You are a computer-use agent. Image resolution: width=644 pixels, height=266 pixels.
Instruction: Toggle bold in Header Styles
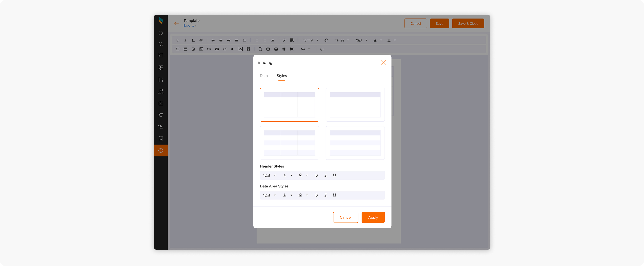pyautogui.click(x=317, y=175)
